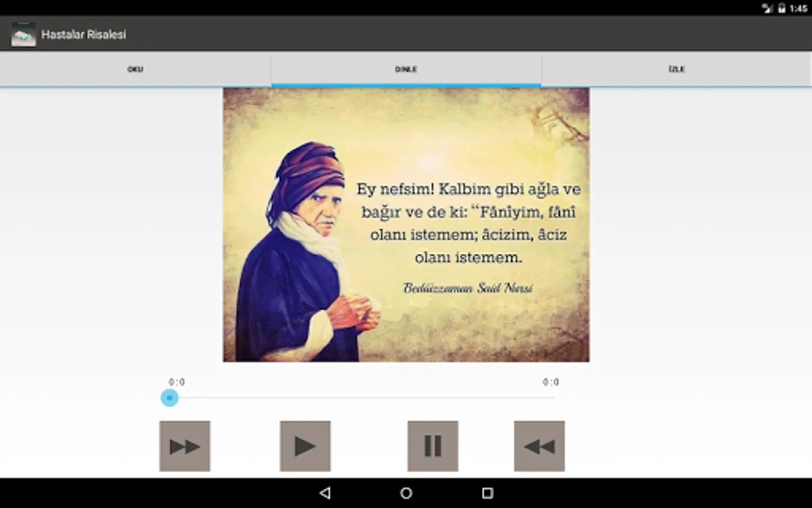Screen dimensions: 812x508
Task: Tap the Android home circle button
Action: pos(406,493)
